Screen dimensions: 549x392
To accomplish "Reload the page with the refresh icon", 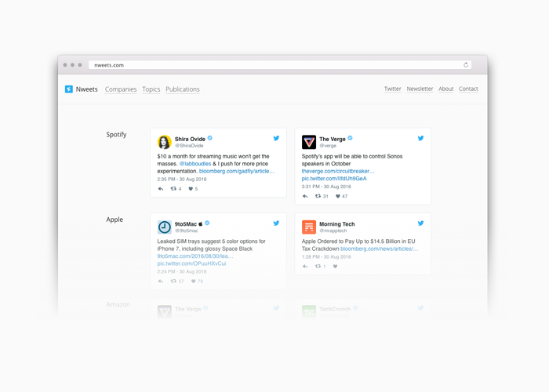I will (x=466, y=65).
